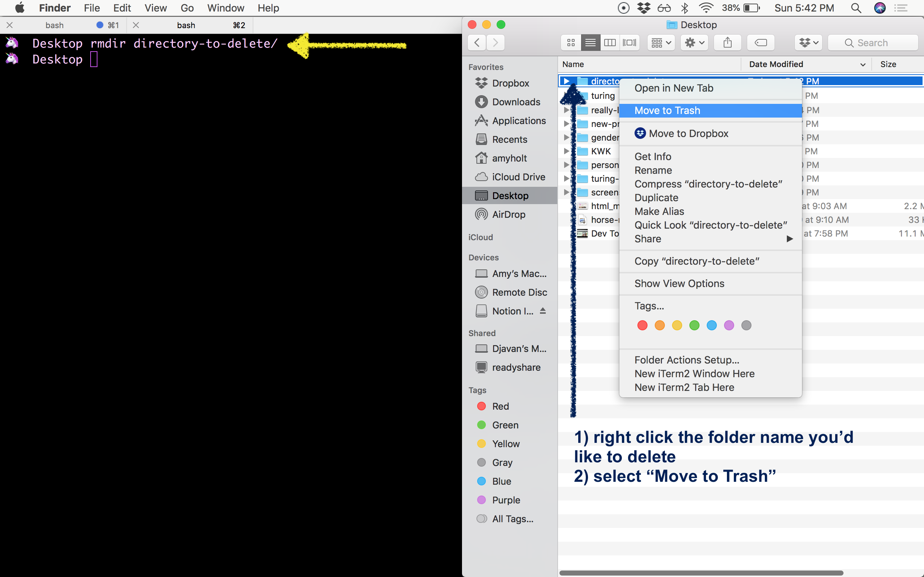924x577 pixels.
Task: Expand the turing folder disclosure triangle
Action: pyautogui.click(x=566, y=96)
